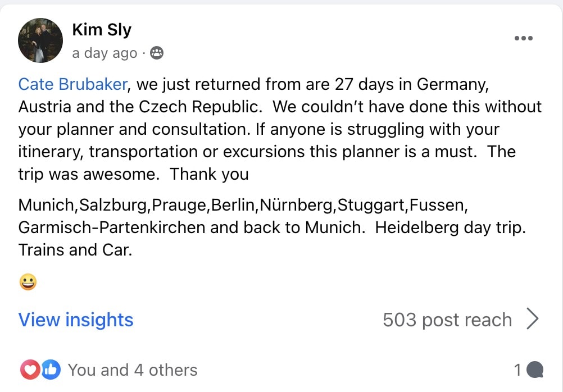Screen dimensions: 563x392
Task: Click the "Trains and Car." line
Action: click(75, 249)
